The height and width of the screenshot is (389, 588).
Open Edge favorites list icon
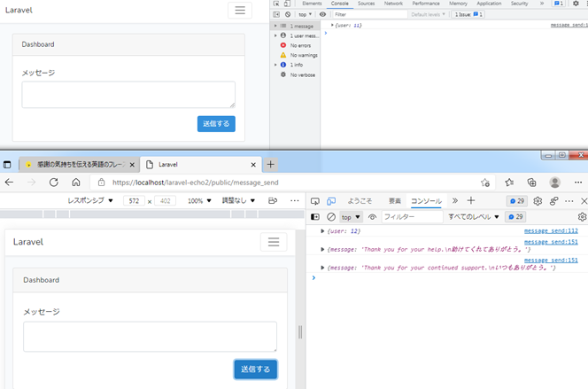[509, 183]
